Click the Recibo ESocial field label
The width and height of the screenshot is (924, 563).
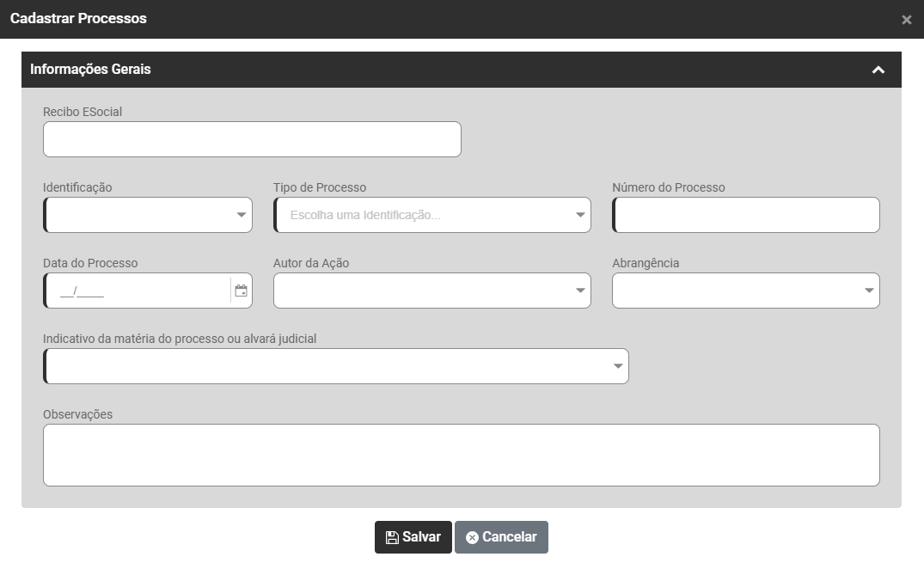[x=83, y=112]
